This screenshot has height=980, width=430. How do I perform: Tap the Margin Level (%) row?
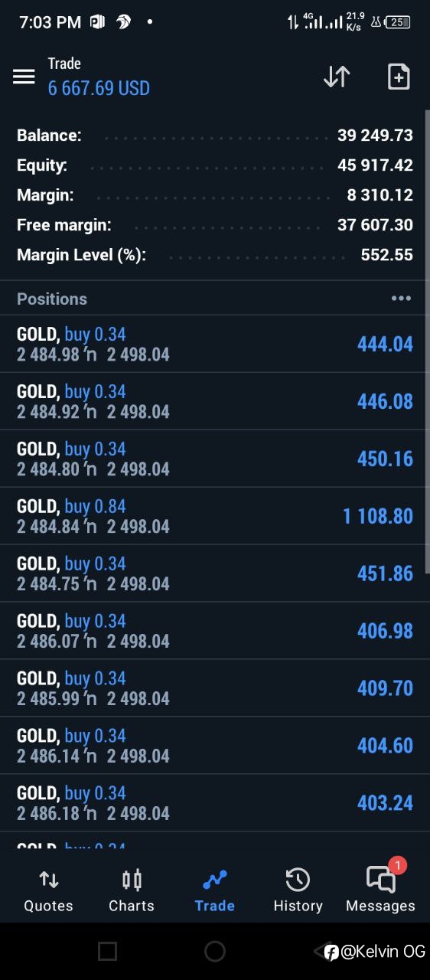pos(215,255)
